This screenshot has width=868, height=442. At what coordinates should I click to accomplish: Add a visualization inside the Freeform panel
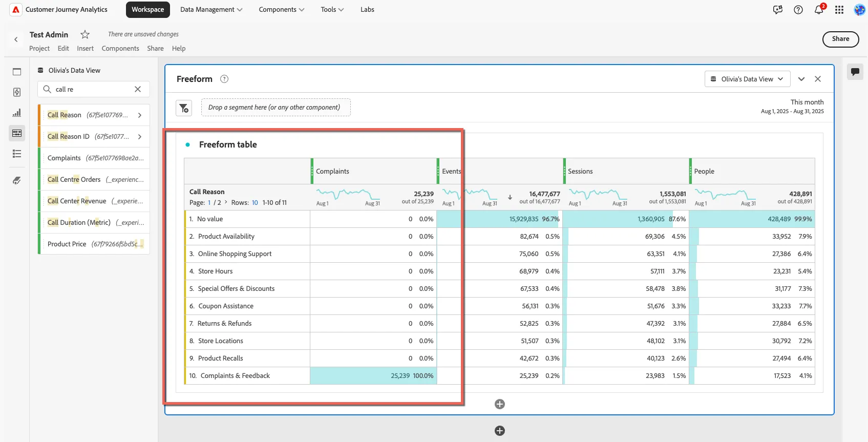point(500,405)
